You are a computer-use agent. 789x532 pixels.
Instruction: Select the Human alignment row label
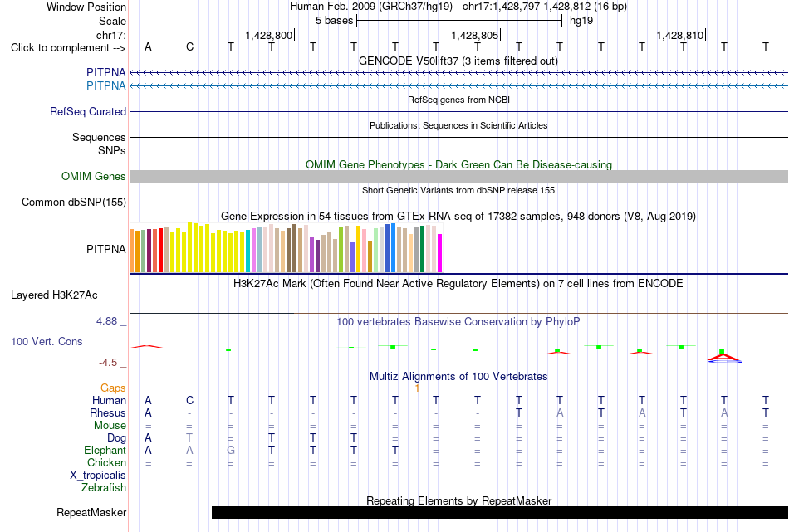click(109, 401)
